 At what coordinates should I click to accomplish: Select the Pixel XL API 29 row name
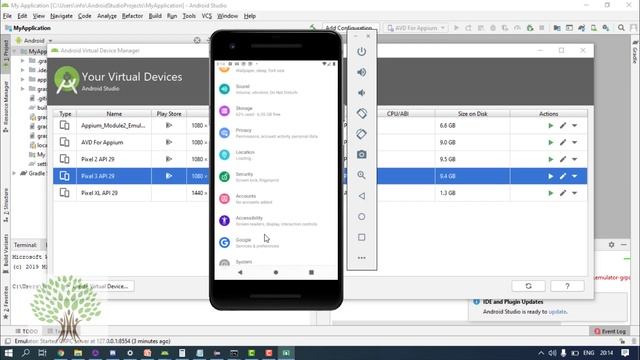tap(99, 193)
